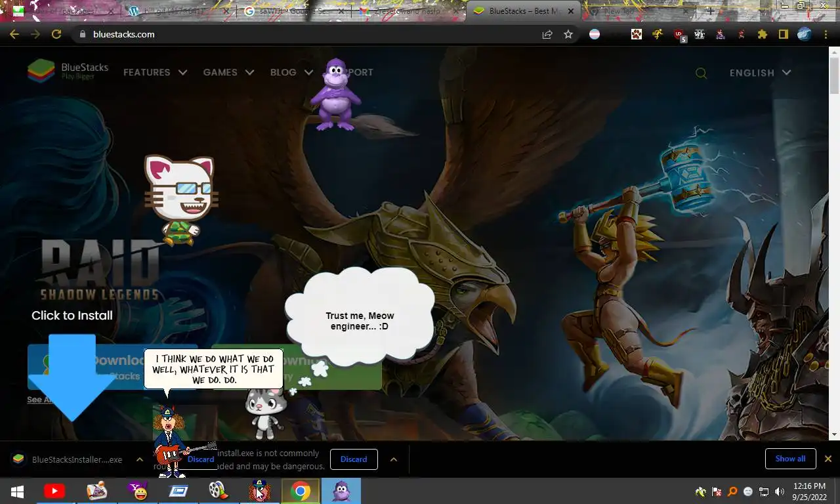Open the Extensions puzzle piece menu
Viewport: 840px width, 504px height.
(762, 34)
